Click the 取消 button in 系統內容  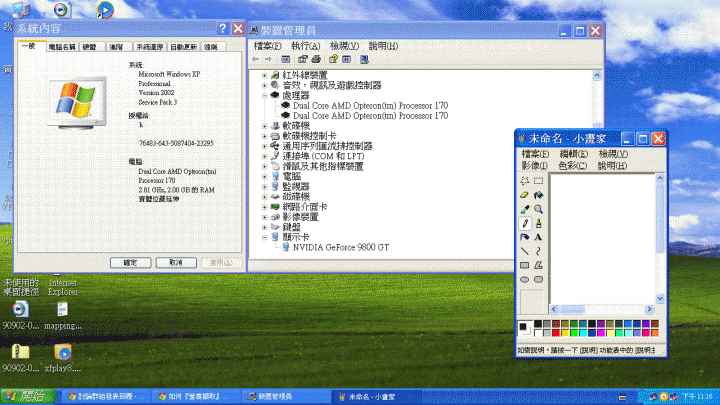tap(176, 263)
